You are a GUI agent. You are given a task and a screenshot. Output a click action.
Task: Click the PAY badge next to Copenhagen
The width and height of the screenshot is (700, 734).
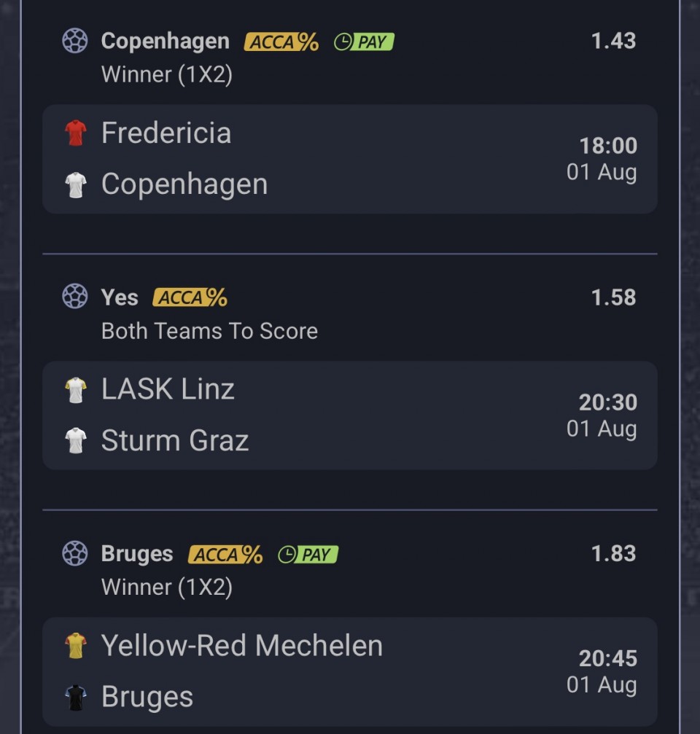tap(364, 42)
